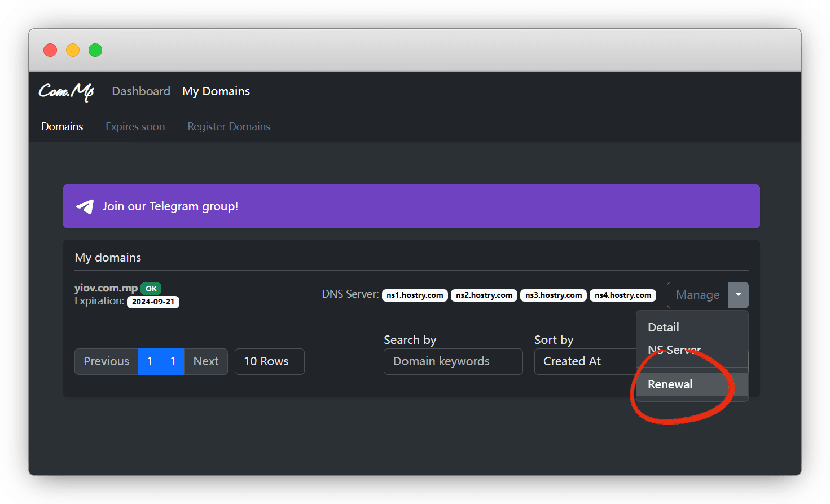Click the red close window button

tap(50, 50)
